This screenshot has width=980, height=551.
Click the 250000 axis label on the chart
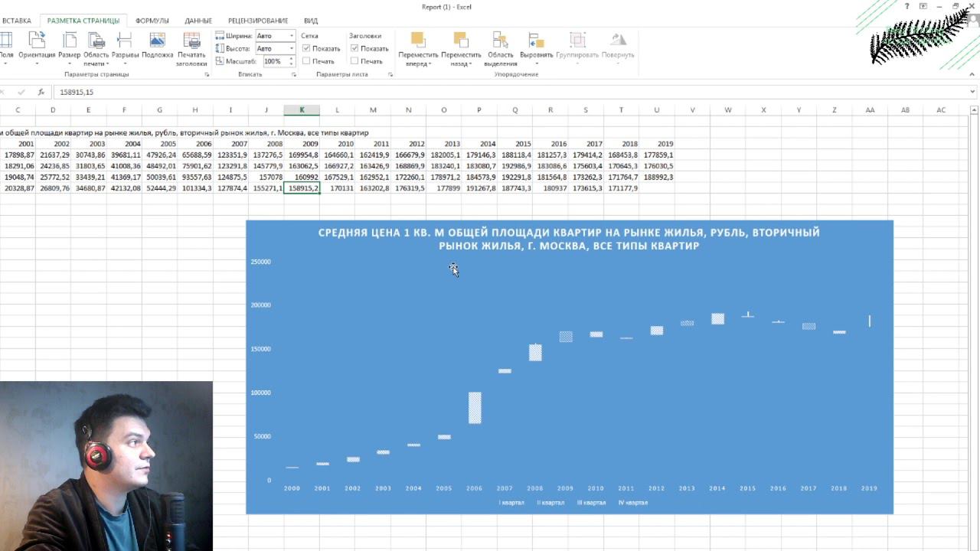pyautogui.click(x=260, y=262)
